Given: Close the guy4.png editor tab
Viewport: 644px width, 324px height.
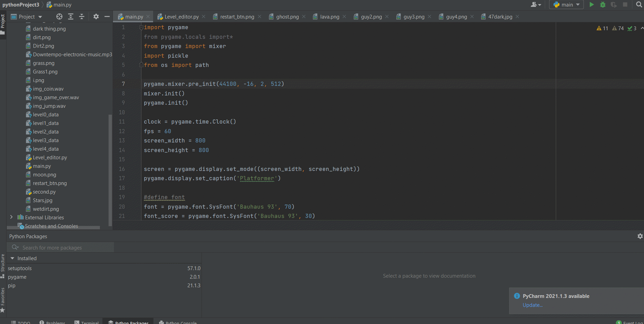Looking at the screenshot, I should 472,16.
